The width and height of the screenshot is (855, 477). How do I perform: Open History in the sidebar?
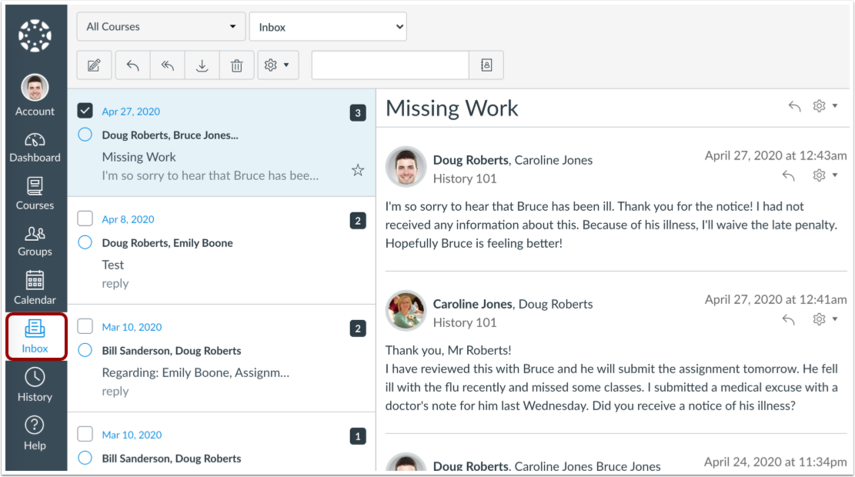pyautogui.click(x=35, y=385)
